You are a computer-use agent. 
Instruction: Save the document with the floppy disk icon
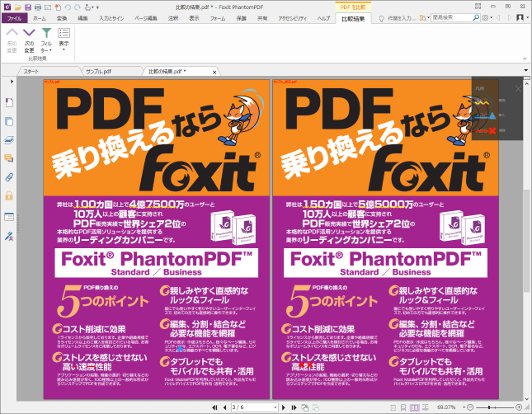click(x=28, y=7)
